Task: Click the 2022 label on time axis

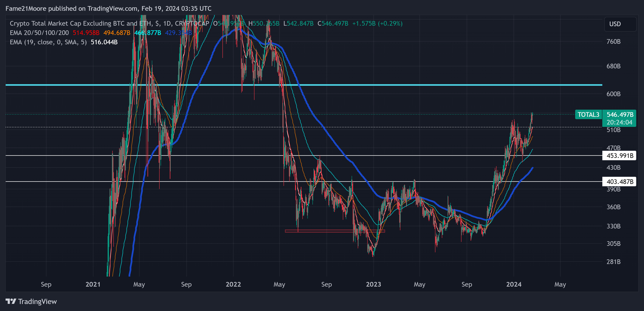Action: pos(233,284)
